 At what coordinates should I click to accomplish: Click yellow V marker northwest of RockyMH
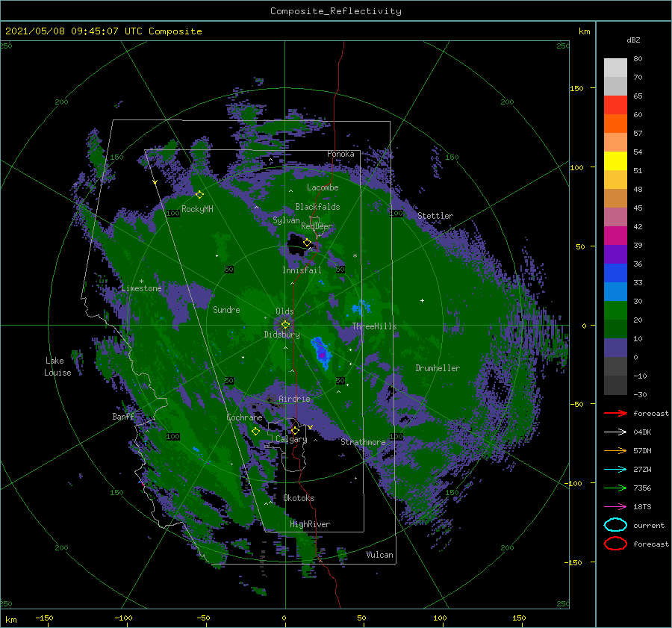(155, 182)
